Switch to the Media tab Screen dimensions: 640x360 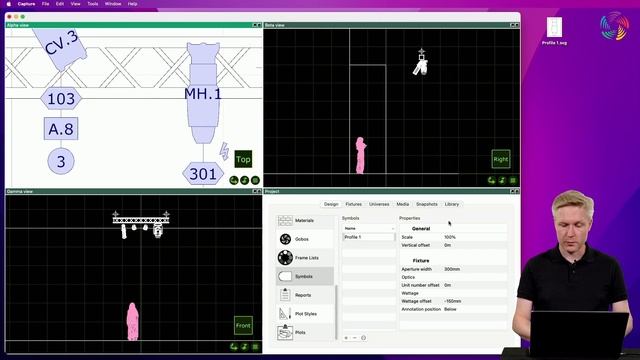(402, 204)
